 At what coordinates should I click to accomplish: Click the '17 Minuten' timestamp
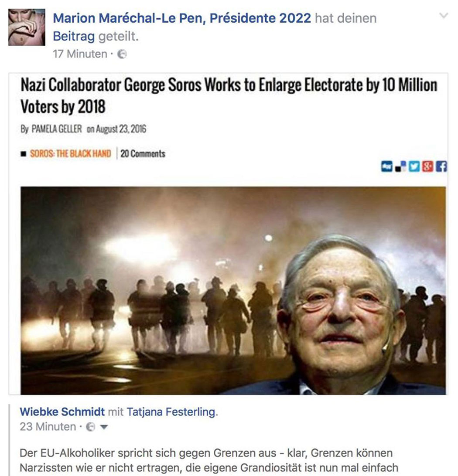click(x=80, y=54)
